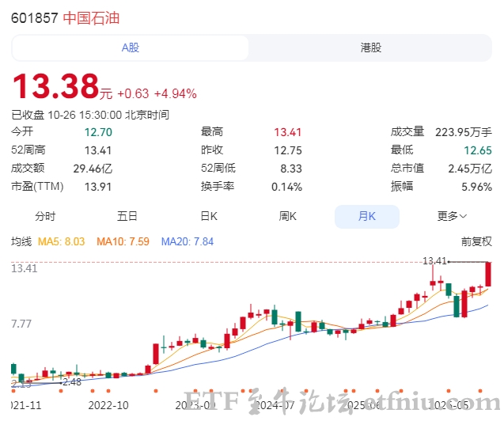Click the 最低 value 12.65
This screenshot has height=421, width=504.
478,150
